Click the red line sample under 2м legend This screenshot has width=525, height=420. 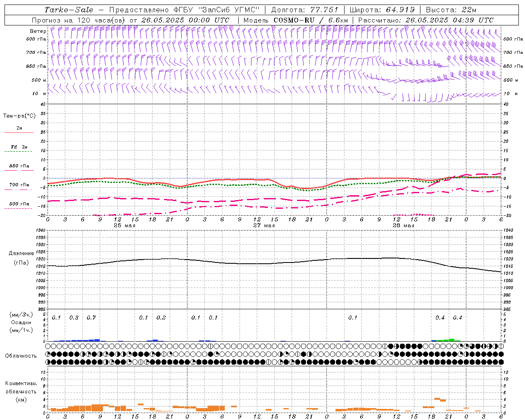point(19,133)
